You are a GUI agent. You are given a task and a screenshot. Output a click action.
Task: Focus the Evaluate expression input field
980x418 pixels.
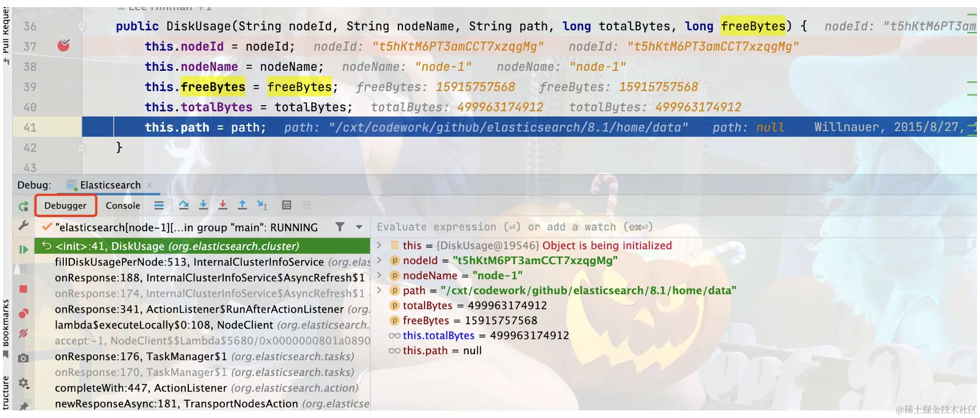(674, 227)
